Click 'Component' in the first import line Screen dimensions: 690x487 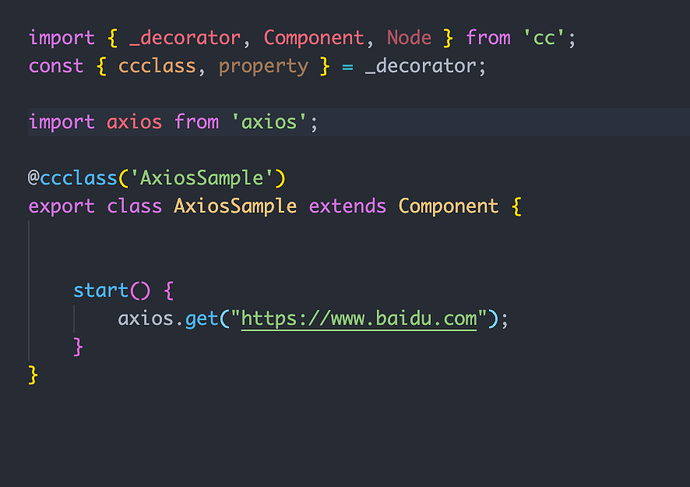314,38
